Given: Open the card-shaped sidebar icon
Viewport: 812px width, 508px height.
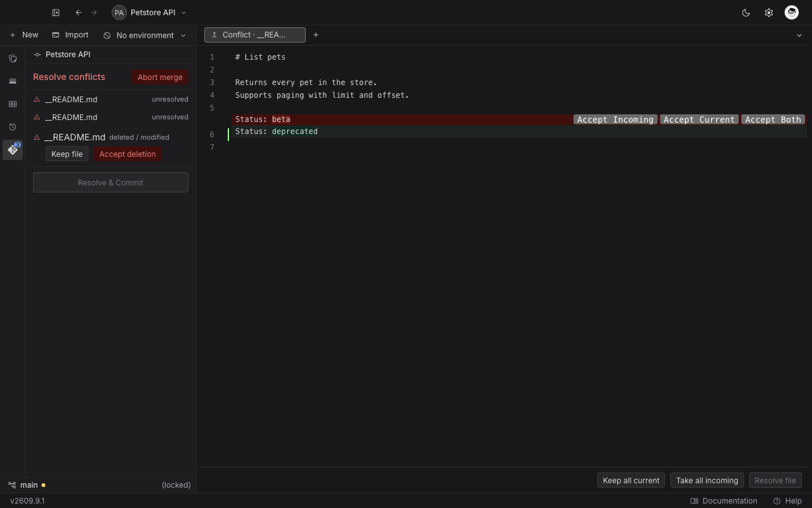Looking at the screenshot, I should tap(13, 104).
